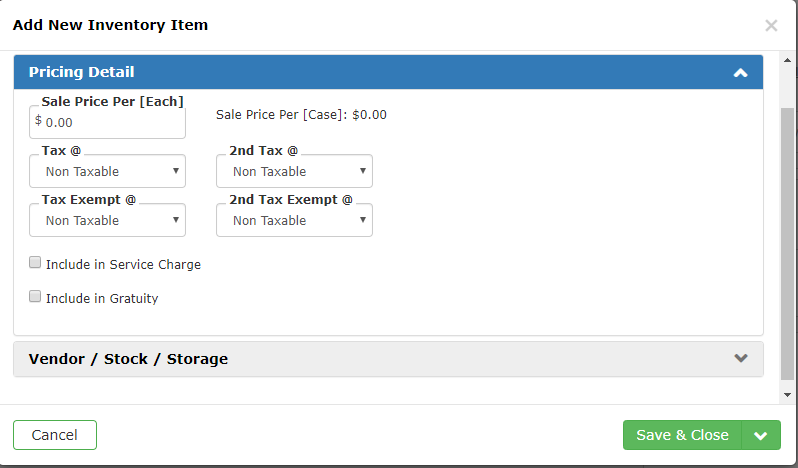This screenshot has height=468, width=798.
Task: Close the Add New Inventory Item dialog
Action: pyautogui.click(x=771, y=25)
